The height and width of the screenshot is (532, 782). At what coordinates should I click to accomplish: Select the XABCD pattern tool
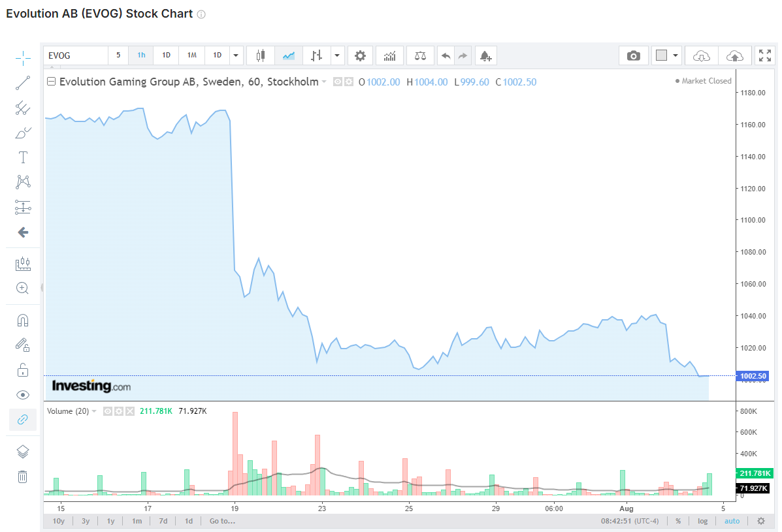(23, 182)
